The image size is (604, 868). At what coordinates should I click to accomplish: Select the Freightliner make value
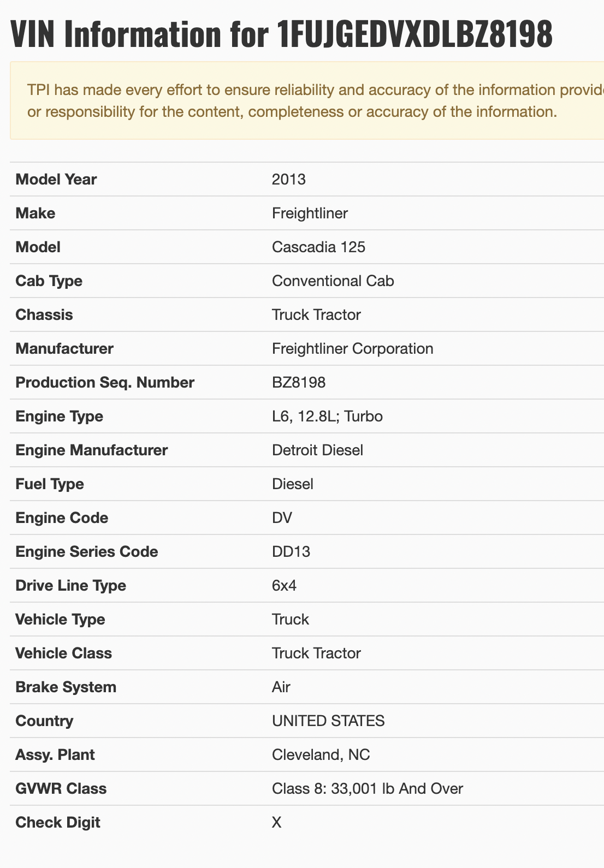(x=310, y=213)
